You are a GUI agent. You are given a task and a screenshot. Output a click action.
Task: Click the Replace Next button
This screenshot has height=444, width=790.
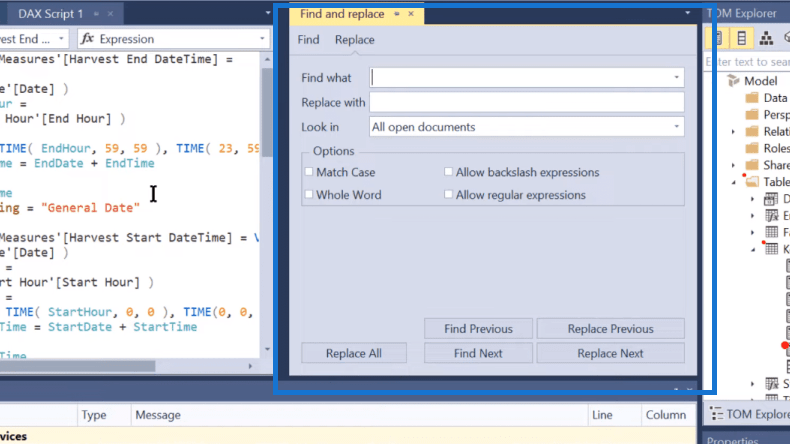[610, 353]
